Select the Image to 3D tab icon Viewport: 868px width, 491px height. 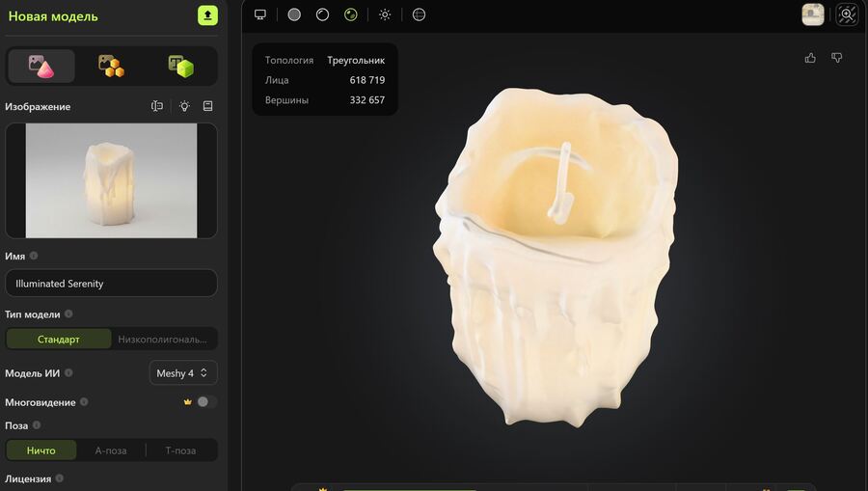tap(41, 66)
